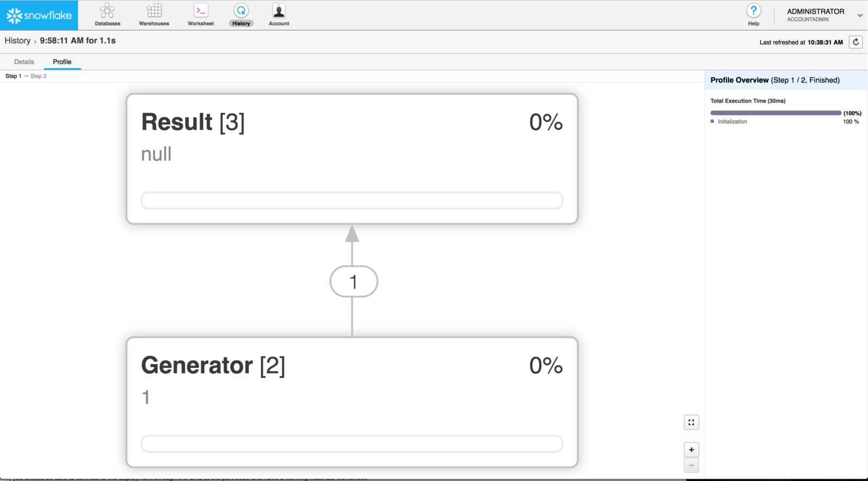Viewport: 868px width, 481px height.
Task: Navigate to Step 2 of the profile
Action: point(38,76)
